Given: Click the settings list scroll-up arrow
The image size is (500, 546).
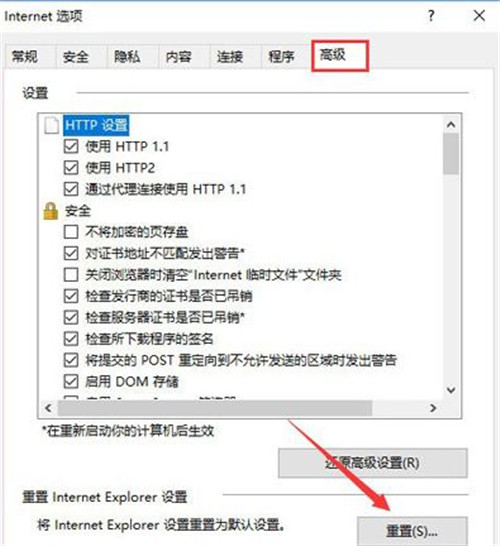Looking at the screenshot, I should coord(451,124).
